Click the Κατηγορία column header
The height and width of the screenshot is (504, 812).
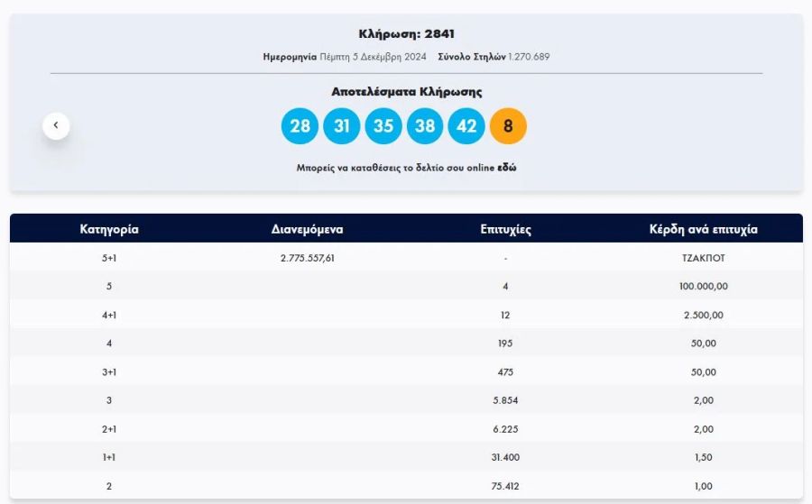tap(109, 229)
